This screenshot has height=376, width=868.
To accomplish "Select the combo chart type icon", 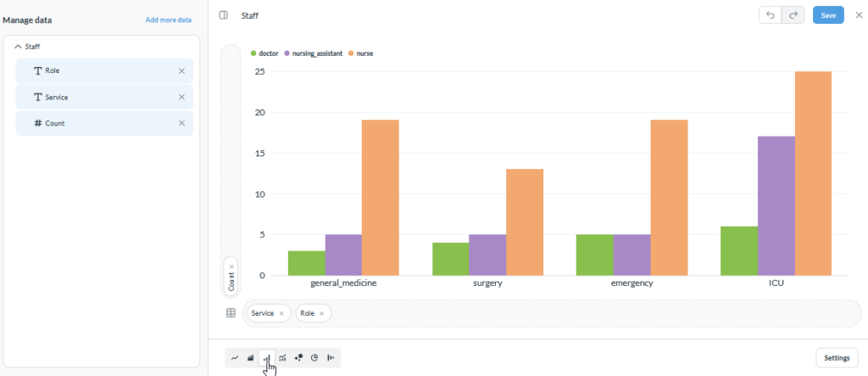I will 283,357.
